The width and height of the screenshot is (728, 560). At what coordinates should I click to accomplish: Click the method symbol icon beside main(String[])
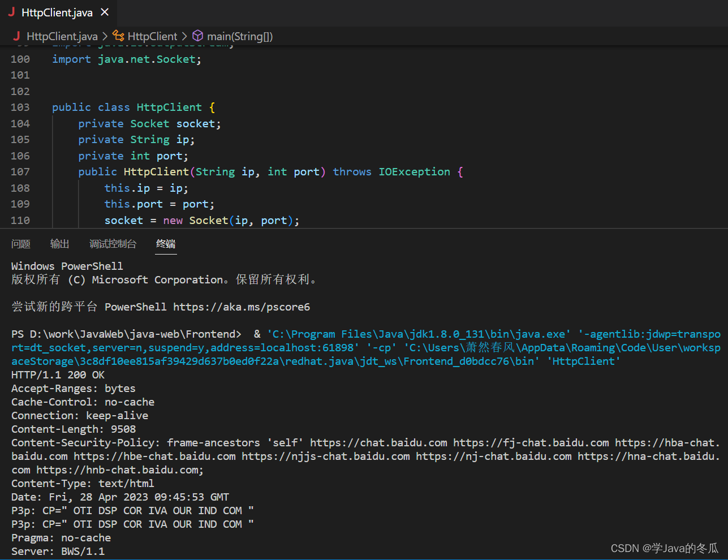[x=197, y=36]
